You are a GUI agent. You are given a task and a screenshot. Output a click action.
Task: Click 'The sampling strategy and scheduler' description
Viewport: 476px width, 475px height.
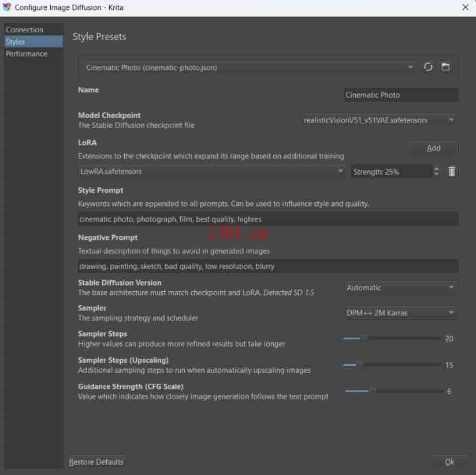pos(138,318)
